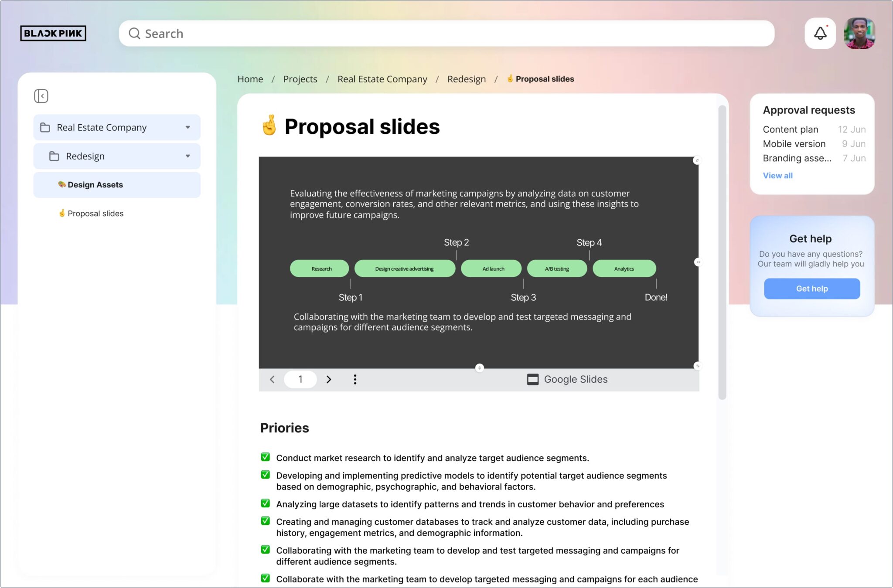The width and height of the screenshot is (893, 588).
Task: Go to previous slide arrow
Action: [x=272, y=379]
